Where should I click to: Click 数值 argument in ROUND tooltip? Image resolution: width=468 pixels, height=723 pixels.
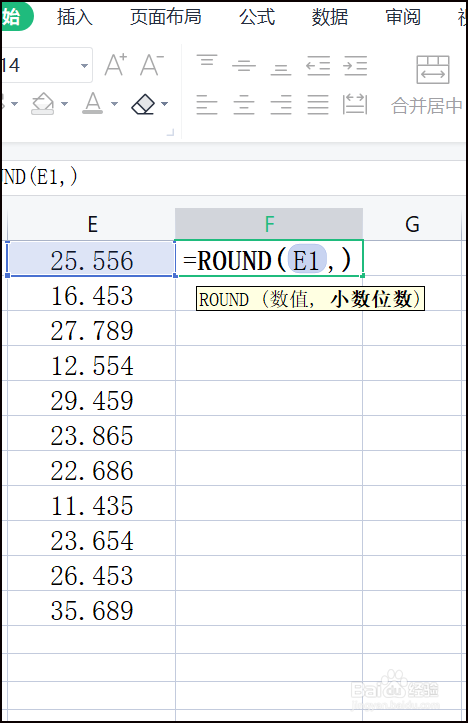[289, 299]
